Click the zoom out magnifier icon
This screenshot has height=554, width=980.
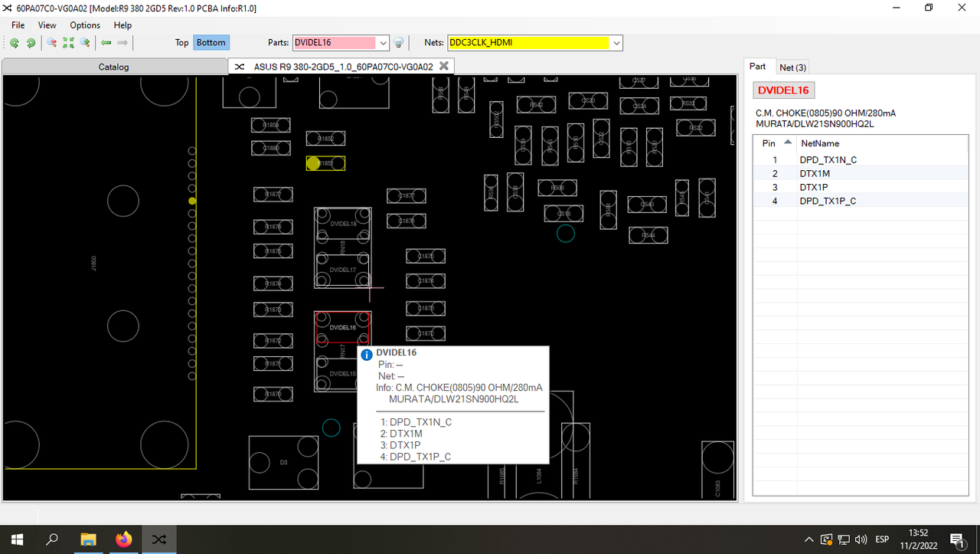pyautogui.click(x=52, y=43)
